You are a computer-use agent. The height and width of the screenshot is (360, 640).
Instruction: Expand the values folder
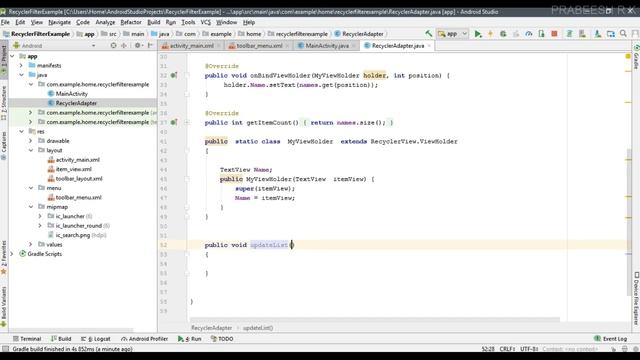[x=31, y=244]
